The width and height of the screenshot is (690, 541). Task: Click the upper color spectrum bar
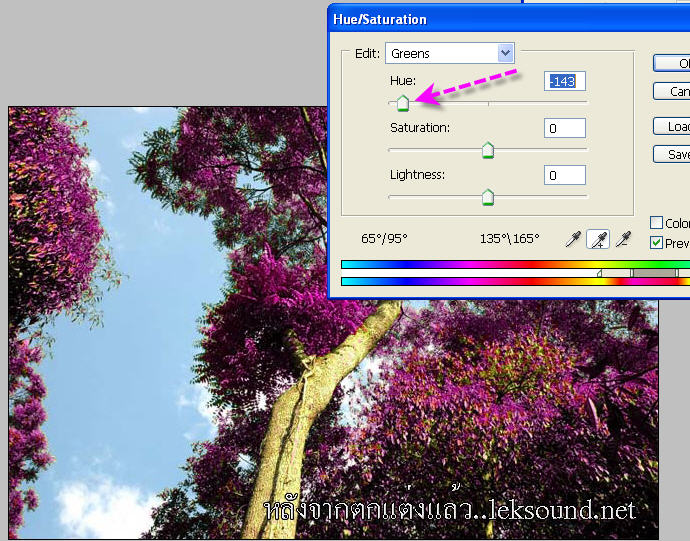pos(515,265)
